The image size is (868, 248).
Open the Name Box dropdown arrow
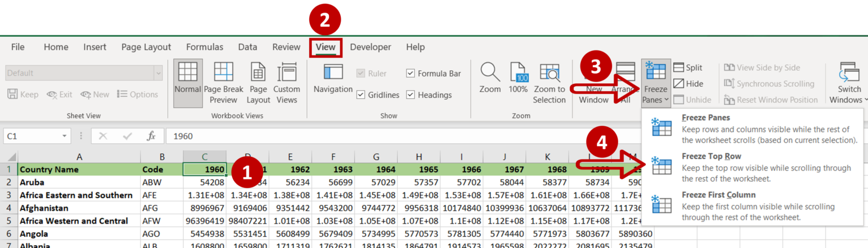[x=65, y=136]
